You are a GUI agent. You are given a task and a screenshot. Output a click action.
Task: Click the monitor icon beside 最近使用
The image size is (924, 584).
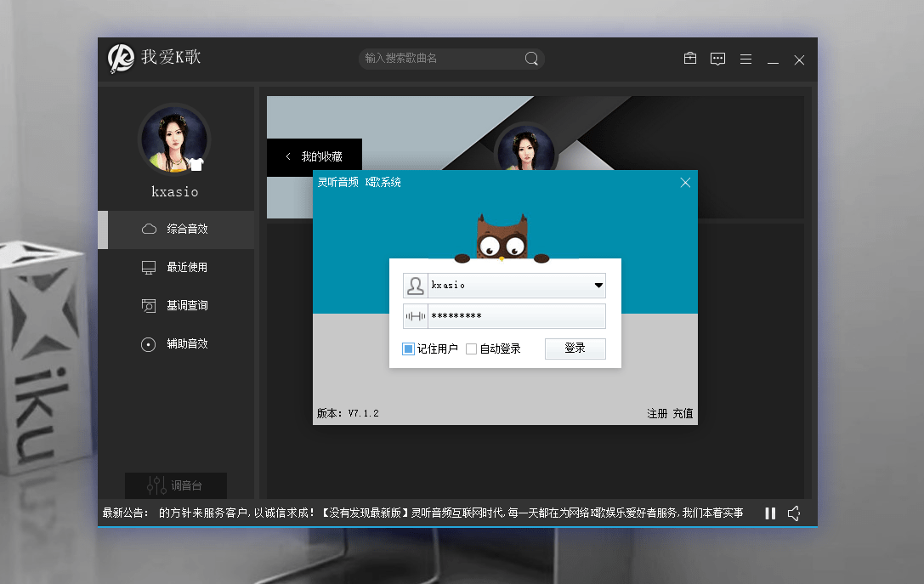click(x=149, y=268)
